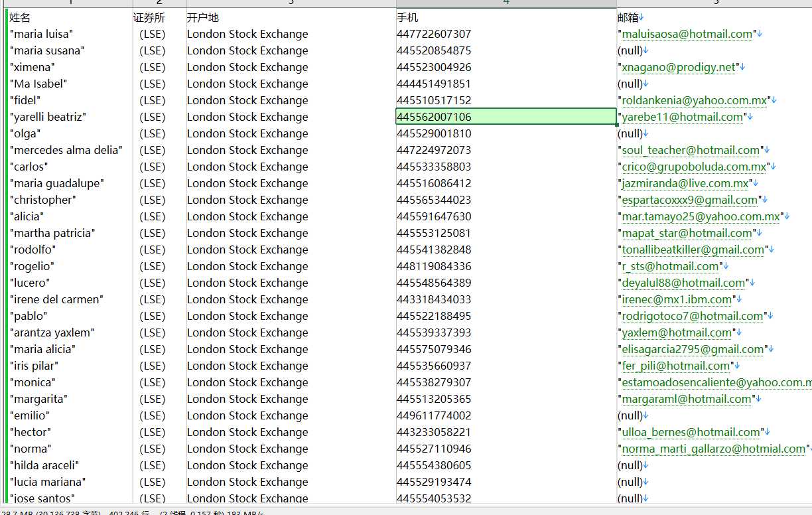Click the name cell "hector"

click(x=30, y=432)
